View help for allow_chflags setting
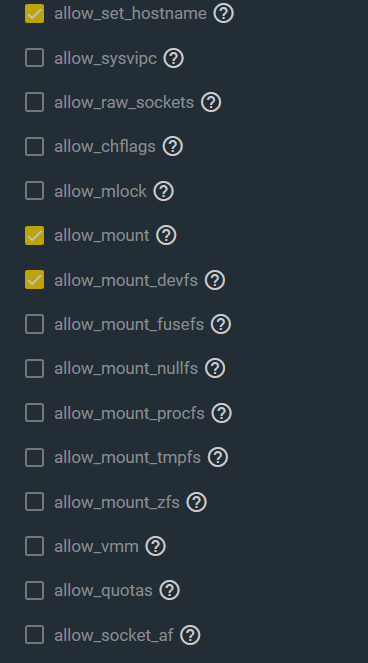368x663 pixels. pyautogui.click(x=173, y=146)
